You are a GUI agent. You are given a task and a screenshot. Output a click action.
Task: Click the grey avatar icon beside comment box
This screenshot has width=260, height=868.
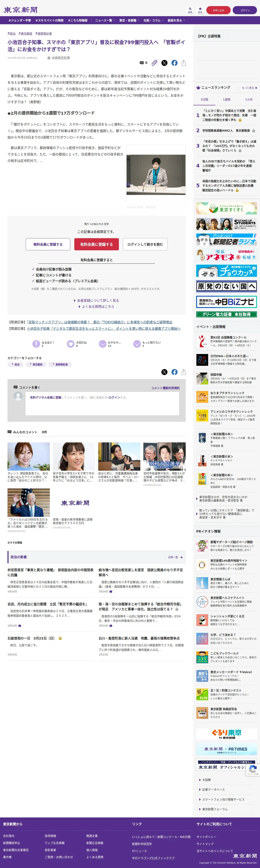(x=18, y=396)
